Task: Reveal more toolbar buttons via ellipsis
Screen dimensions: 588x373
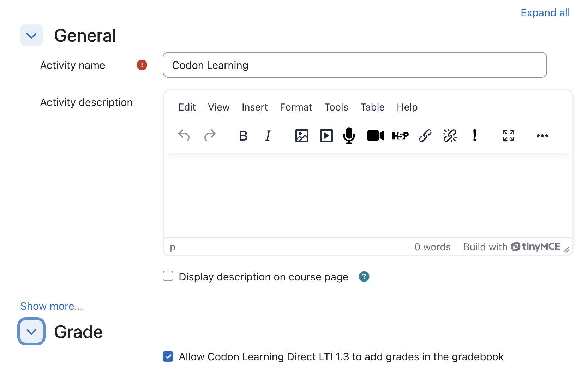Action: tap(542, 136)
